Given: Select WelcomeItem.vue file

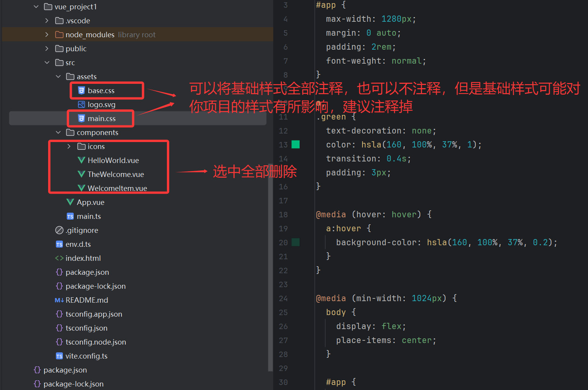Looking at the screenshot, I should point(117,188).
